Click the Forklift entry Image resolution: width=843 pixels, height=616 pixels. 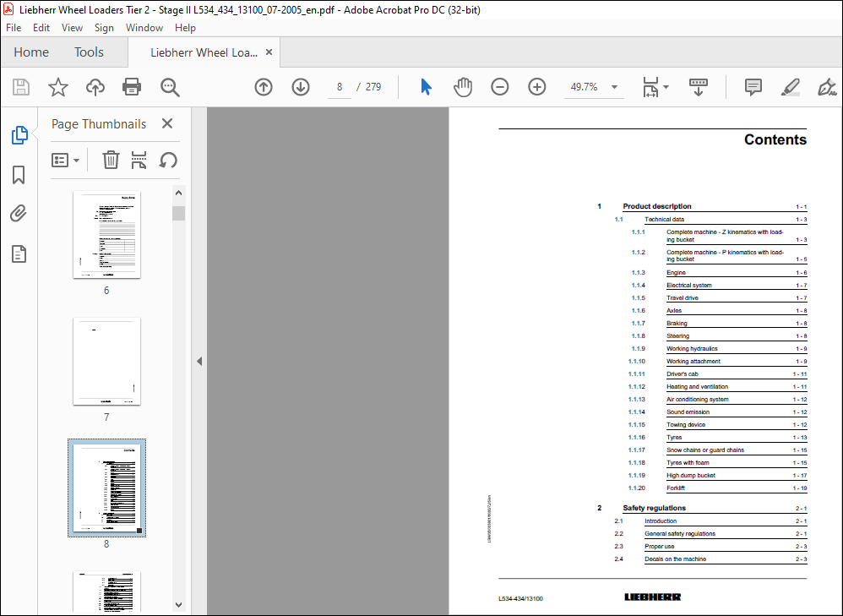click(x=676, y=488)
